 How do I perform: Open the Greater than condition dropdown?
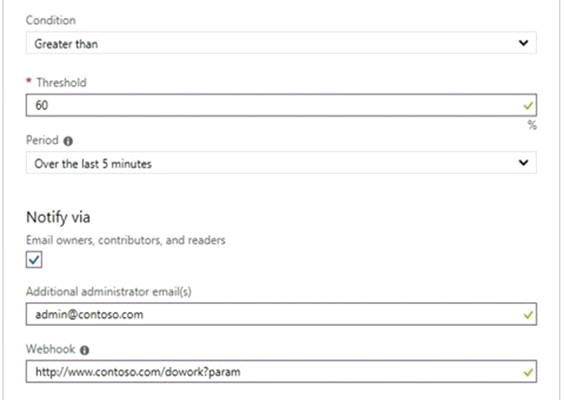[x=281, y=43]
